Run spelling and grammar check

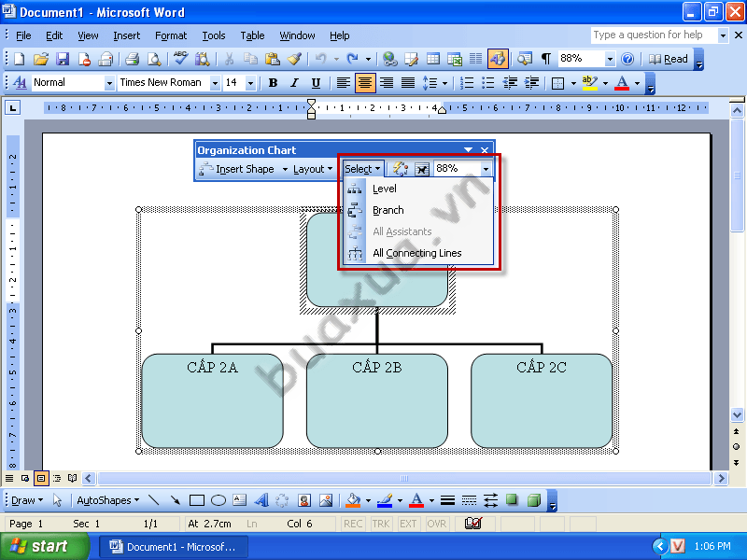coord(180,59)
